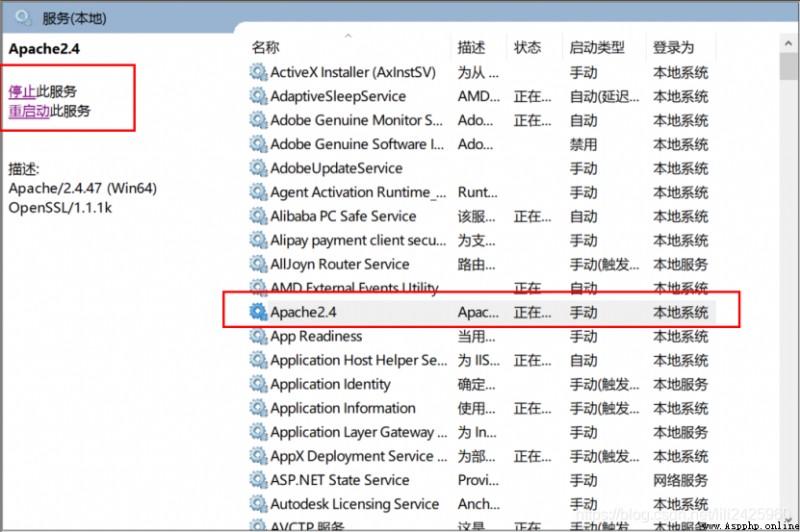800x532 pixels.
Task: Click 自动(延迟... startup type of AdaptiveSleepService
Action: [x=605, y=96]
